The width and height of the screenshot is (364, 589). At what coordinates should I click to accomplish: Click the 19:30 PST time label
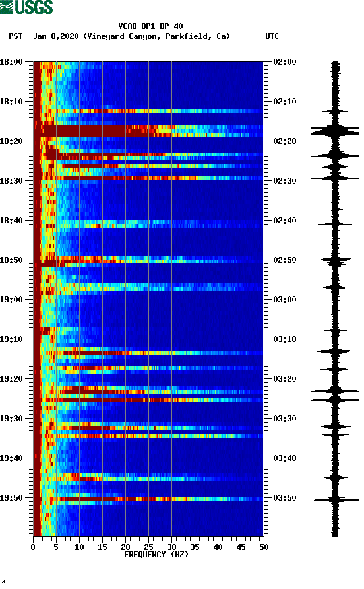coord(11,419)
